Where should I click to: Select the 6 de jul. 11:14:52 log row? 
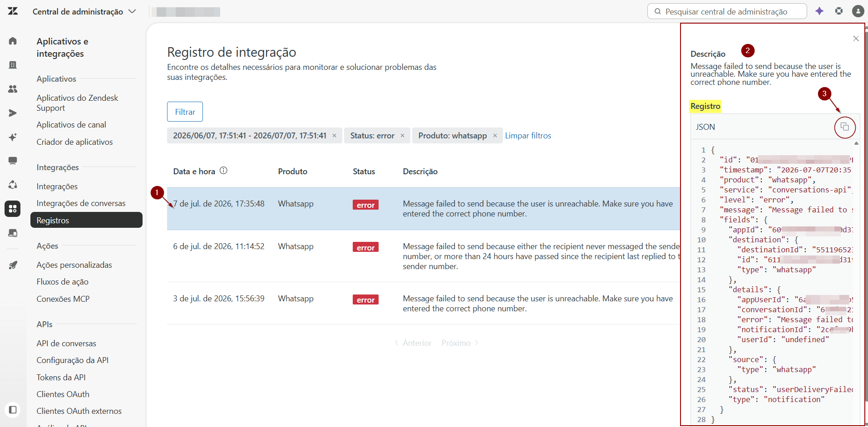[x=424, y=256]
